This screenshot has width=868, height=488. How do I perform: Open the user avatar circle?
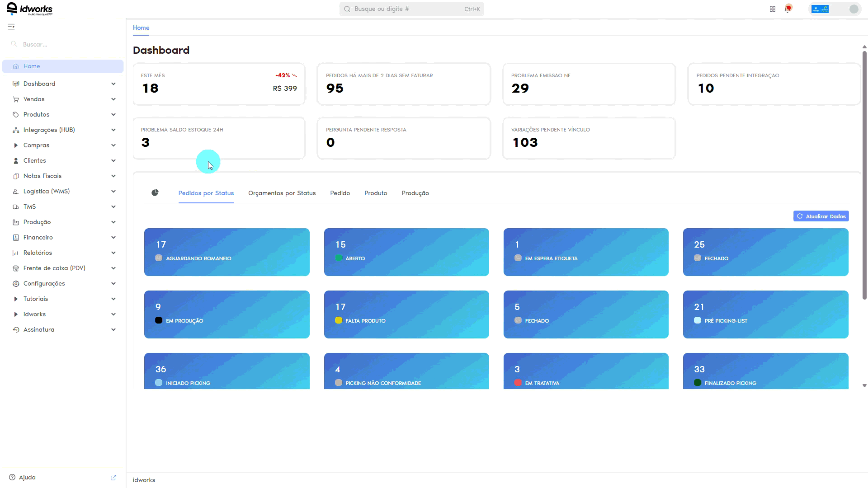pyautogui.click(x=854, y=9)
